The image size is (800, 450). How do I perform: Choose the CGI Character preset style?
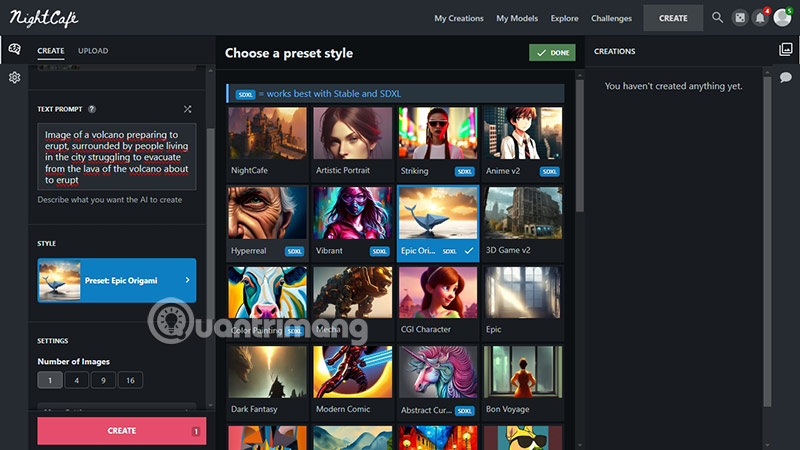(438, 303)
